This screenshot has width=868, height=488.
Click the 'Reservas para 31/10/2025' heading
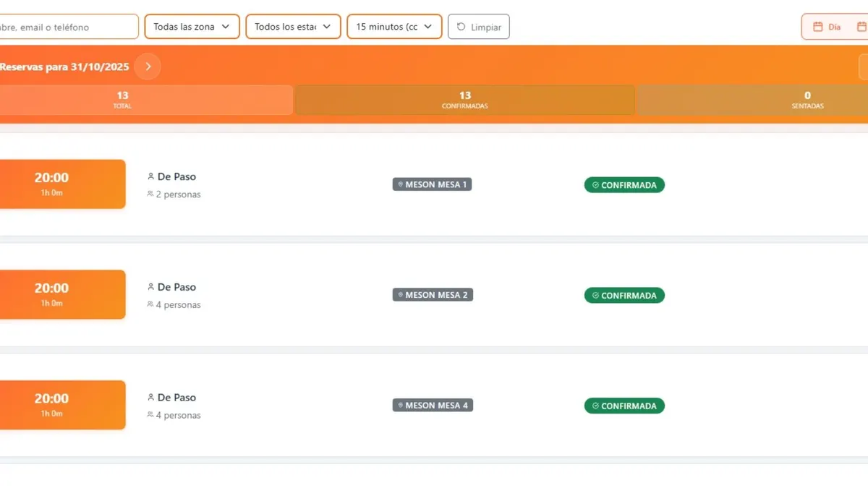64,67
